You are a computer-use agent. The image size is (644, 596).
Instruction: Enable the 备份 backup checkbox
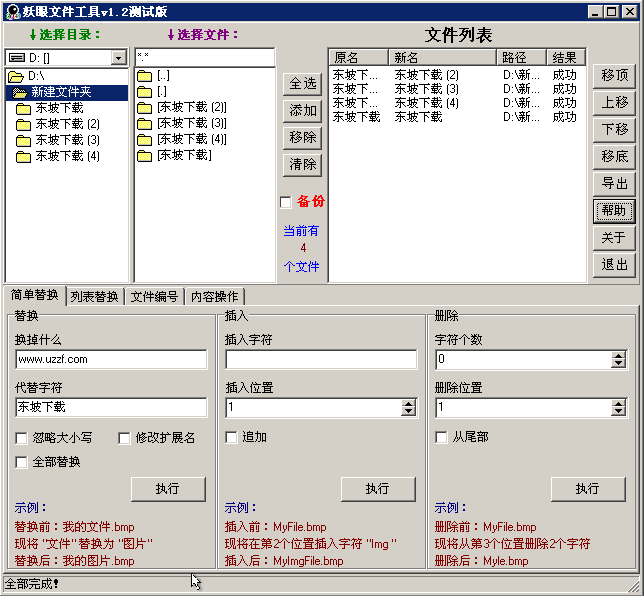coord(285,203)
